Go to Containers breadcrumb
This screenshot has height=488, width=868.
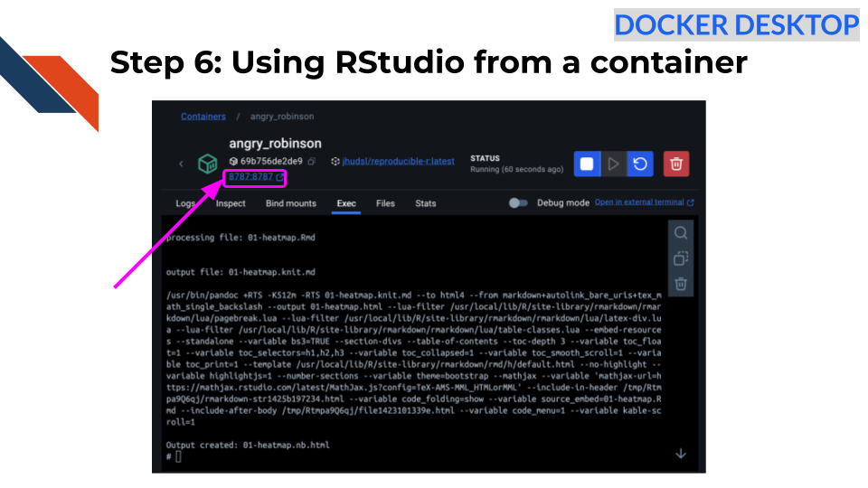[203, 117]
